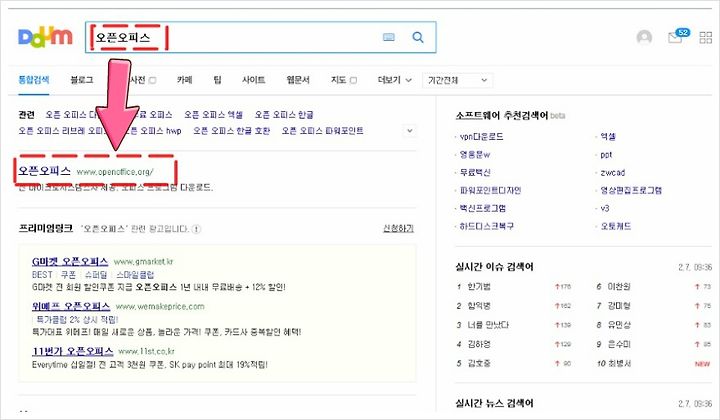Click related search 오픈 오피스 파워포인트

pyautogui.click(x=322, y=131)
